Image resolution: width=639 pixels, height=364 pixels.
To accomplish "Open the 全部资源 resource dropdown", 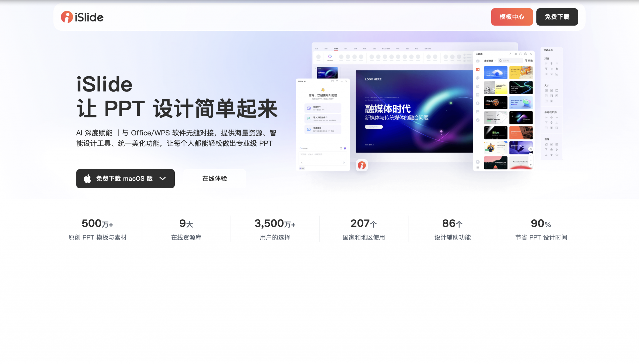I will 490,61.
